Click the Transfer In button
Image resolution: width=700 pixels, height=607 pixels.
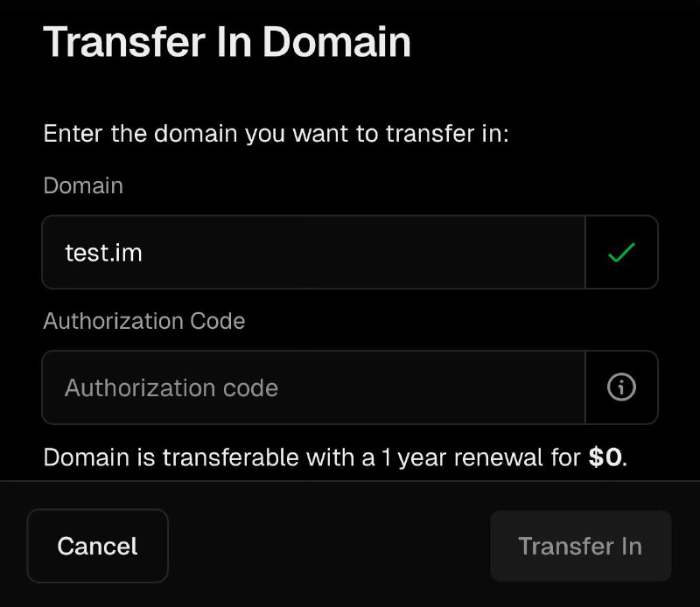point(580,547)
